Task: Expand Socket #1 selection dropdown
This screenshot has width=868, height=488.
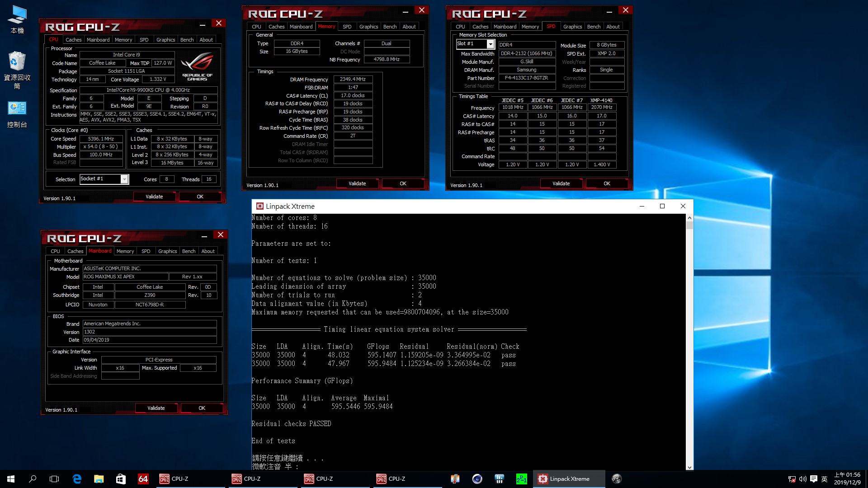Action: tap(124, 179)
